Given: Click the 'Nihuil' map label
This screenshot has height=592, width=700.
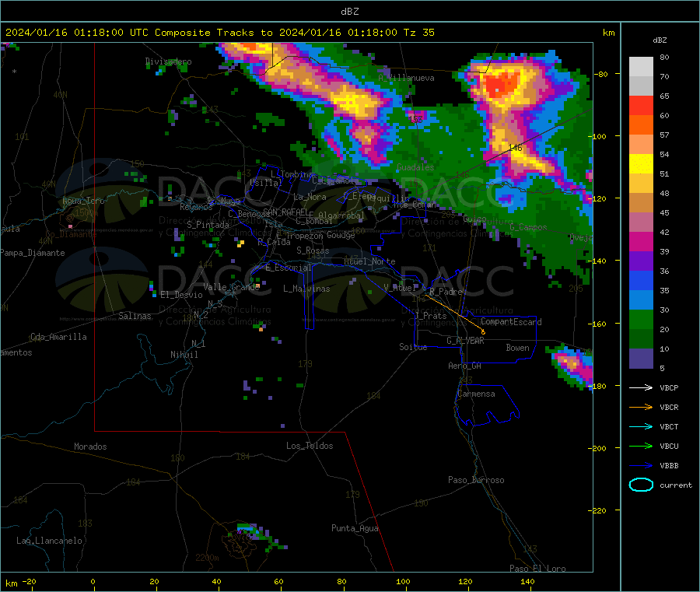Looking at the screenshot, I should point(184,355).
